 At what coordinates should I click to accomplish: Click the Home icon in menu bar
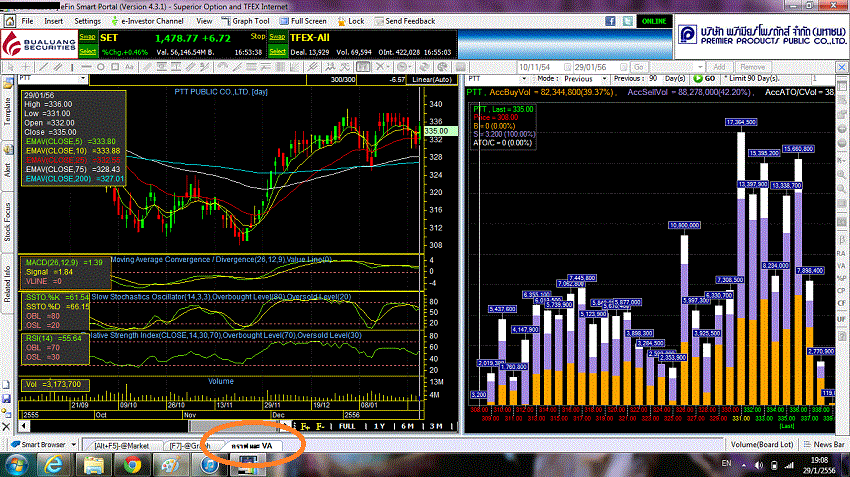tap(10, 21)
